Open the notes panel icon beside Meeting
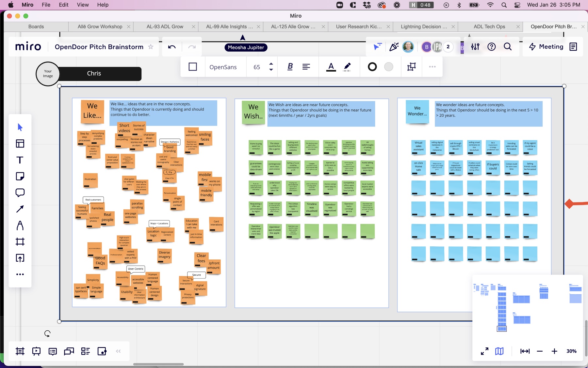 point(573,47)
